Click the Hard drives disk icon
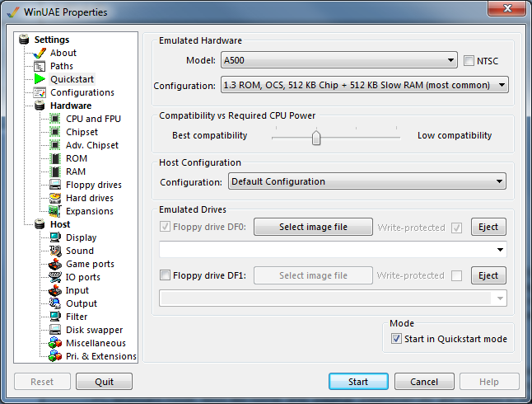The width and height of the screenshot is (532, 404). coord(55,198)
